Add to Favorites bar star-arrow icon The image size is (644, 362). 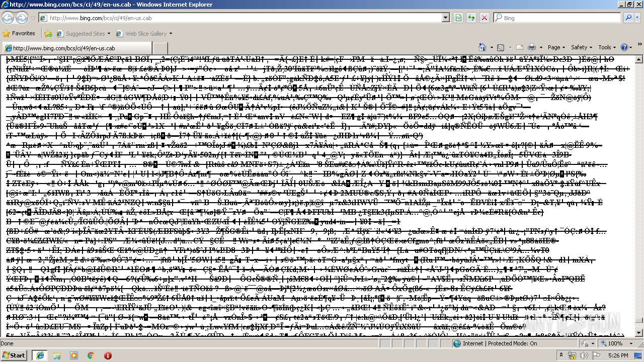point(48,34)
